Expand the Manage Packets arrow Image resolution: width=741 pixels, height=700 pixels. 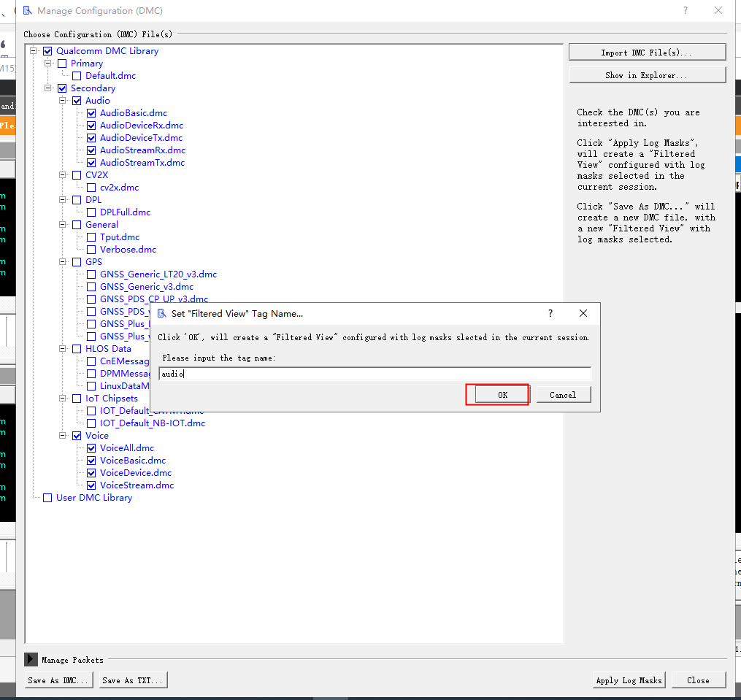[x=31, y=659]
